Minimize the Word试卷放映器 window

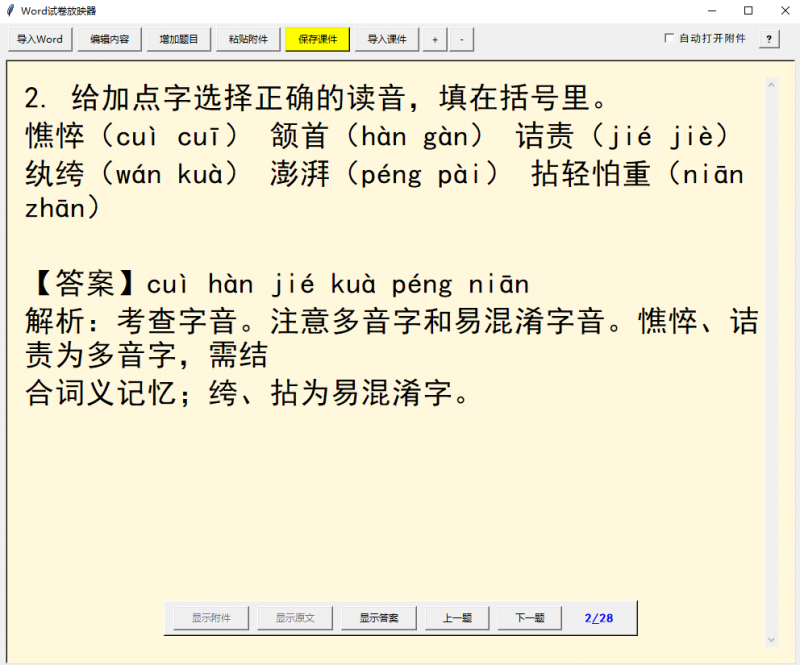712,11
